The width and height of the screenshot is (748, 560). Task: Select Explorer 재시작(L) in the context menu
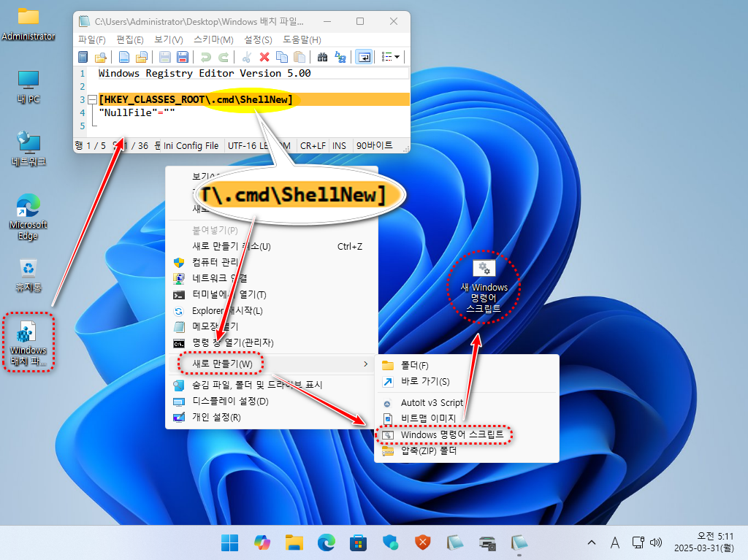tap(272, 310)
